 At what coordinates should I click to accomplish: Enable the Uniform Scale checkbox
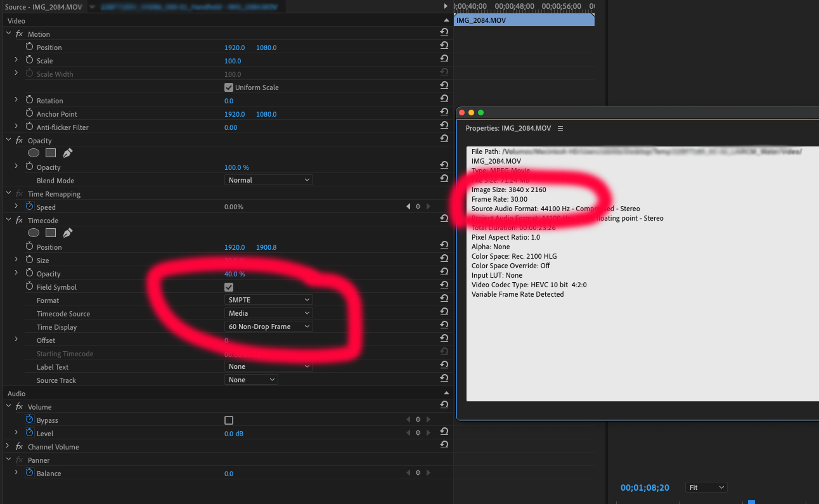[x=229, y=87]
